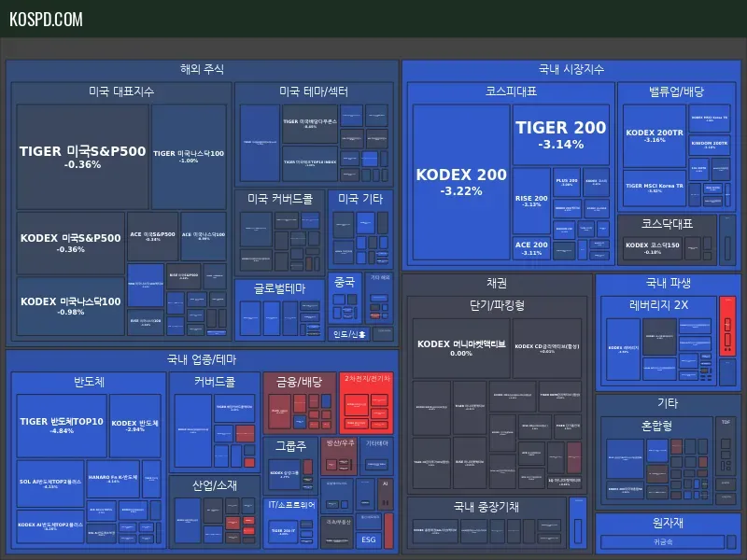Open the KODEX 머니마켓액티브 0.00% tile

(x=461, y=348)
